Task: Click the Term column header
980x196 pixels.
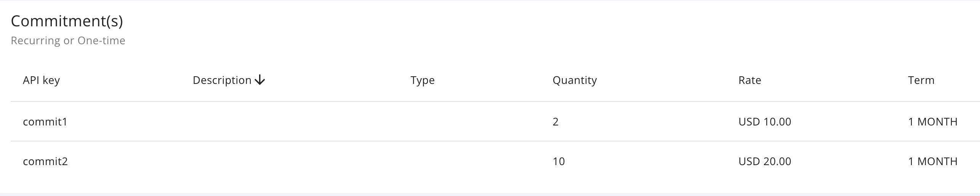Action: [x=921, y=80]
